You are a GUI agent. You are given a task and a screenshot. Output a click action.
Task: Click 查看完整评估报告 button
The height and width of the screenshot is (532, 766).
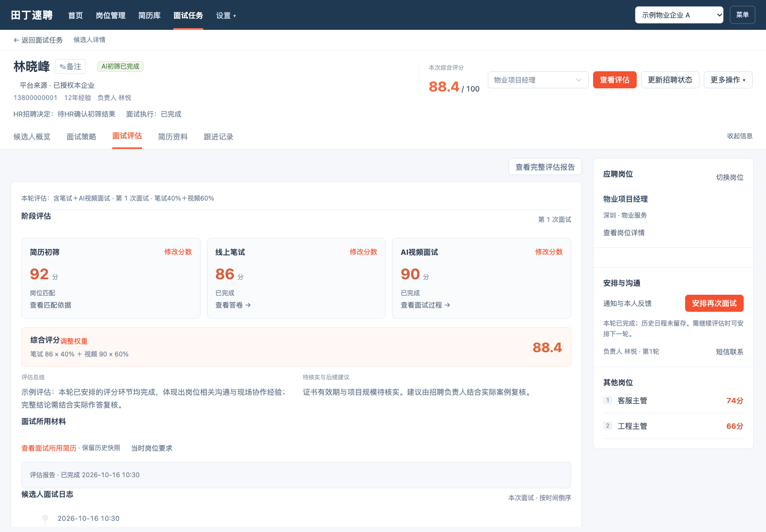545,167
